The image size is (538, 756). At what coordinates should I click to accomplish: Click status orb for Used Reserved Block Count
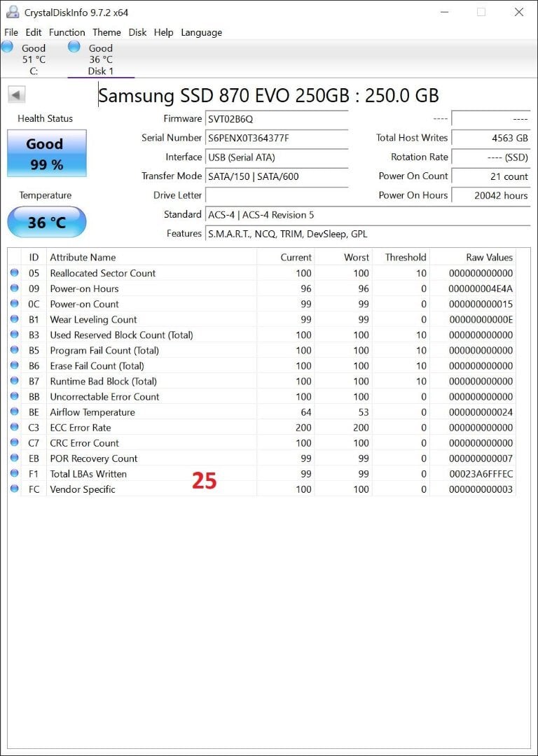pyautogui.click(x=15, y=335)
